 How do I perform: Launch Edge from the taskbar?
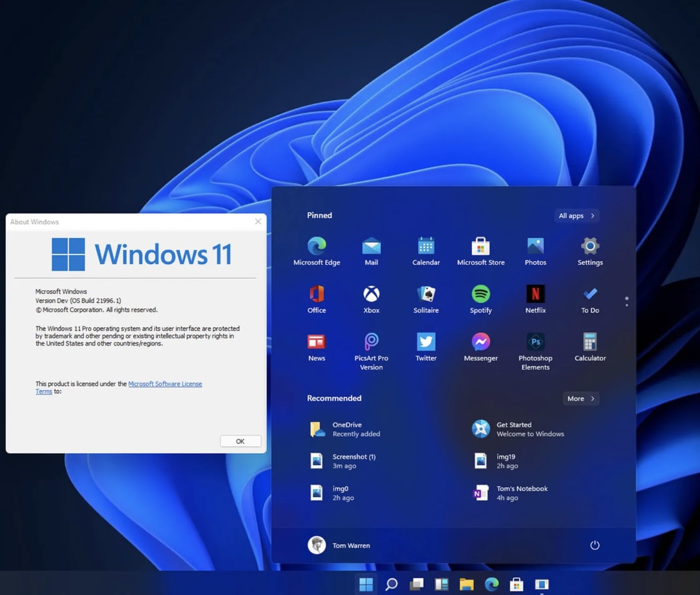[491, 584]
